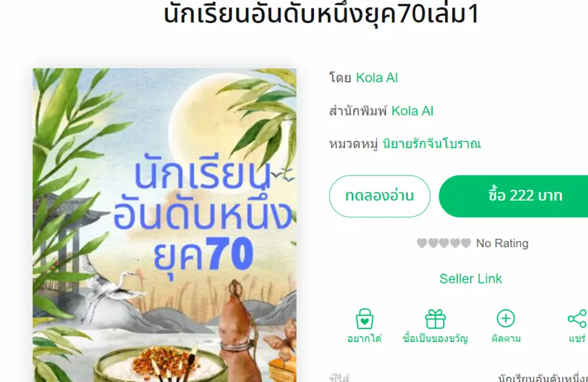
Task: Open author Kola AI link after โดย
Action: [x=376, y=78]
